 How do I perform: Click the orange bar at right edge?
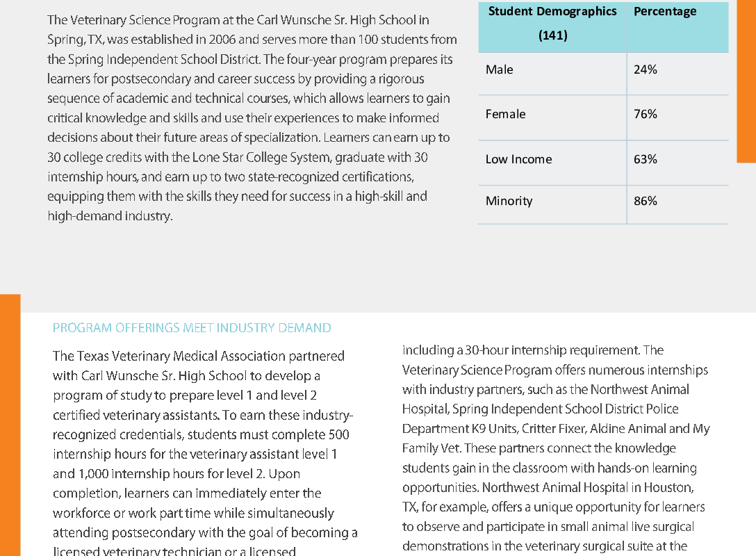(x=746, y=81)
